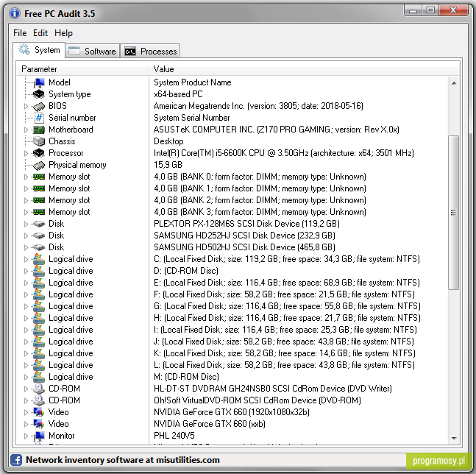Sort by the Value column header

[304, 69]
